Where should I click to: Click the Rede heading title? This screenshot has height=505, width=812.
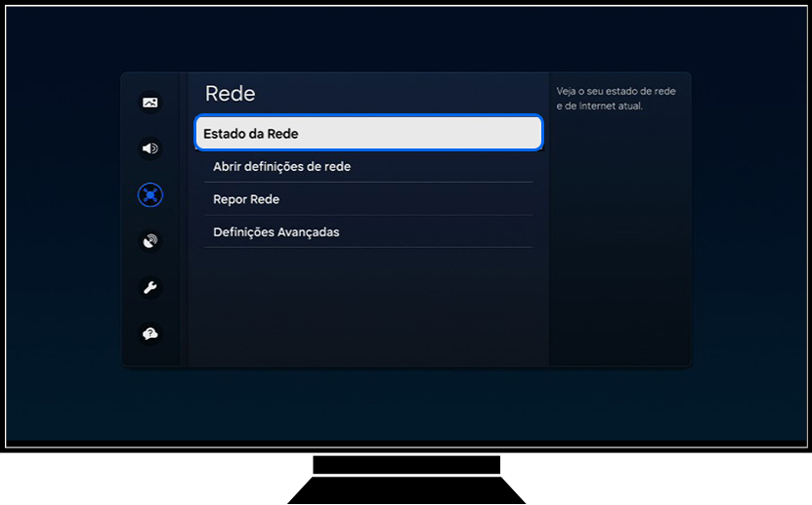(230, 94)
